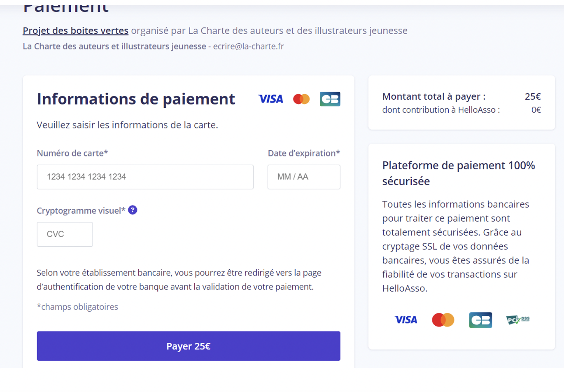Click the Payer 25€ button
This screenshot has height=392, width=564.
click(189, 346)
